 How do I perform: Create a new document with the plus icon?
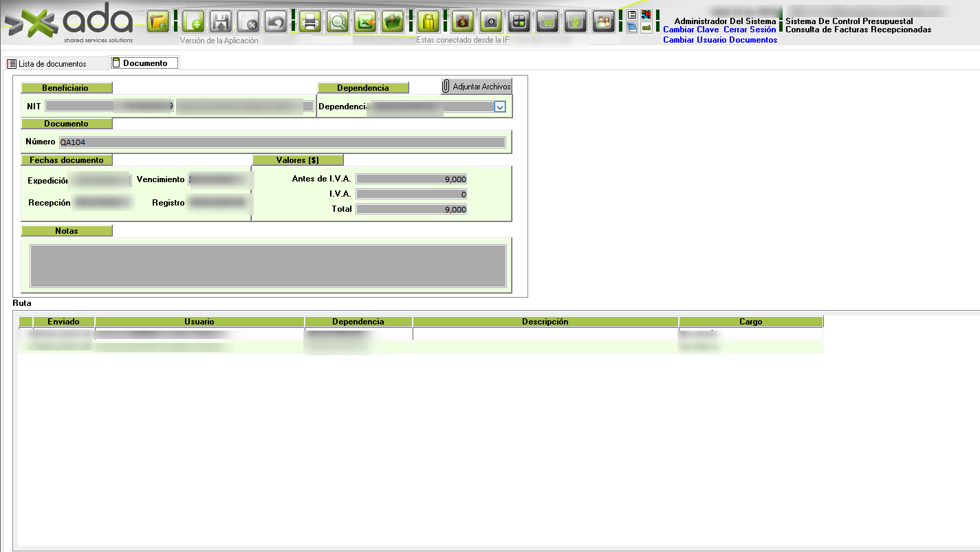click(193, 21)
